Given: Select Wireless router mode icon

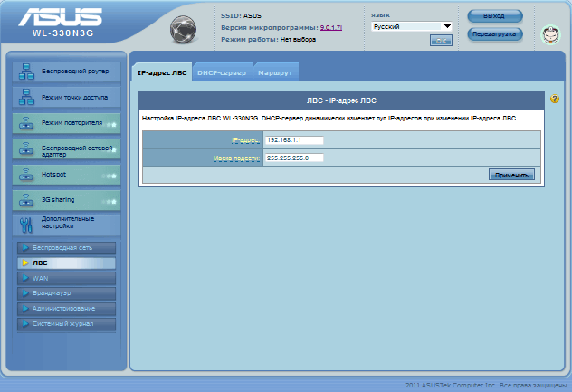Looking at the screenshot, I should click(x=26, y=71).
